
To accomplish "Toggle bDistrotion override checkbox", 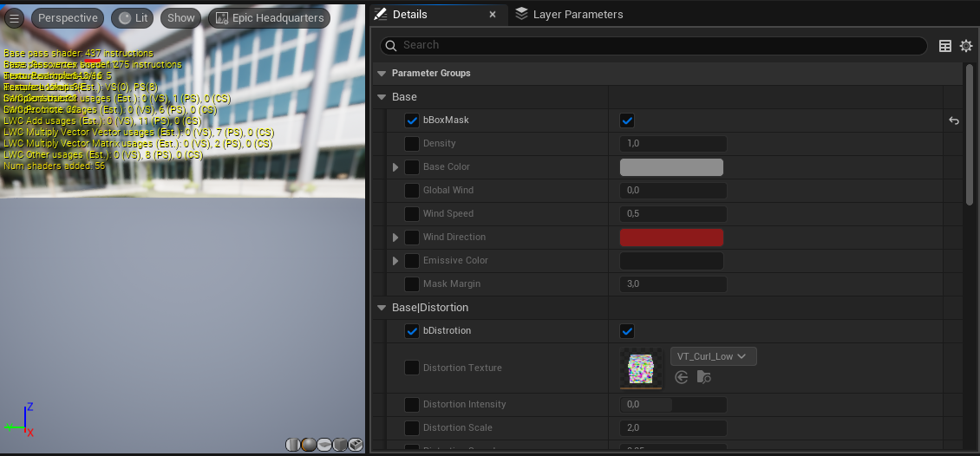I will point(412,331).
